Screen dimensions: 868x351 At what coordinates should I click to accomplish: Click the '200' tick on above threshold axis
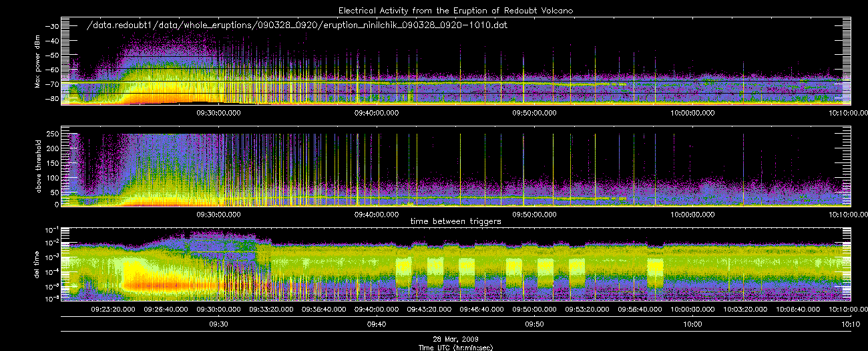tap(53, 147)
